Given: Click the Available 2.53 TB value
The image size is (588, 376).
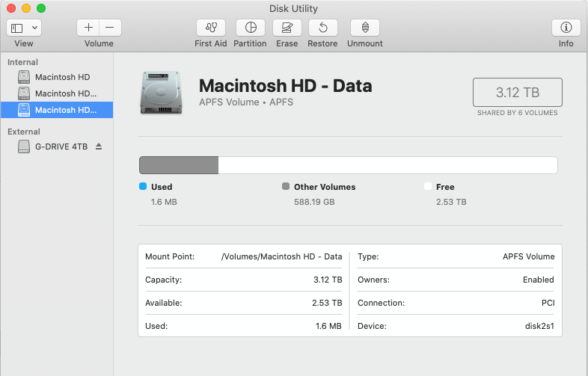Looking at the screenshot, I should point(327,303).
